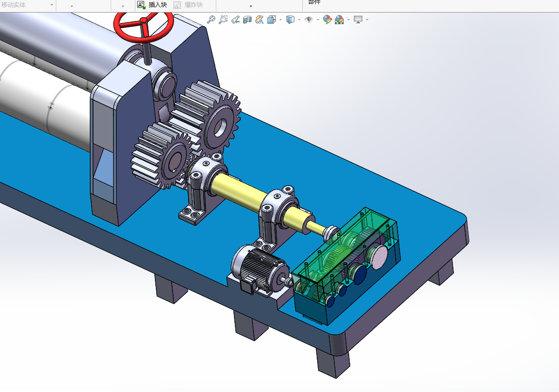Click the Hide/Show Items eye icon
This screenshot has height=392, width=559.
pyautogui.click(x=309, y=20)
